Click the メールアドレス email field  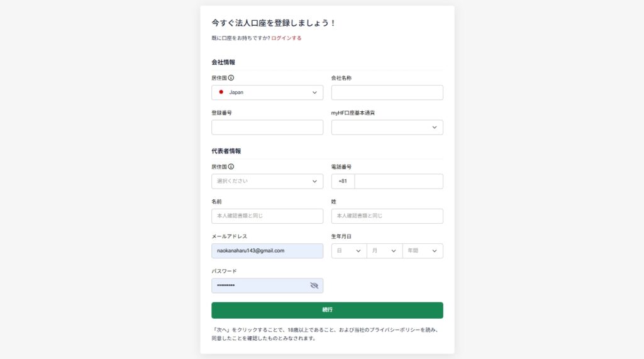[x=267, y=251]
